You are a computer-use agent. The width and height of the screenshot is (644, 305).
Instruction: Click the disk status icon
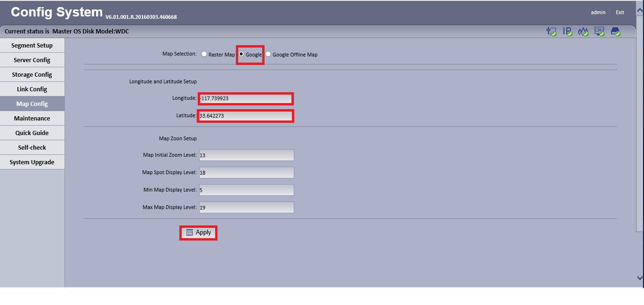coord(615,32)
